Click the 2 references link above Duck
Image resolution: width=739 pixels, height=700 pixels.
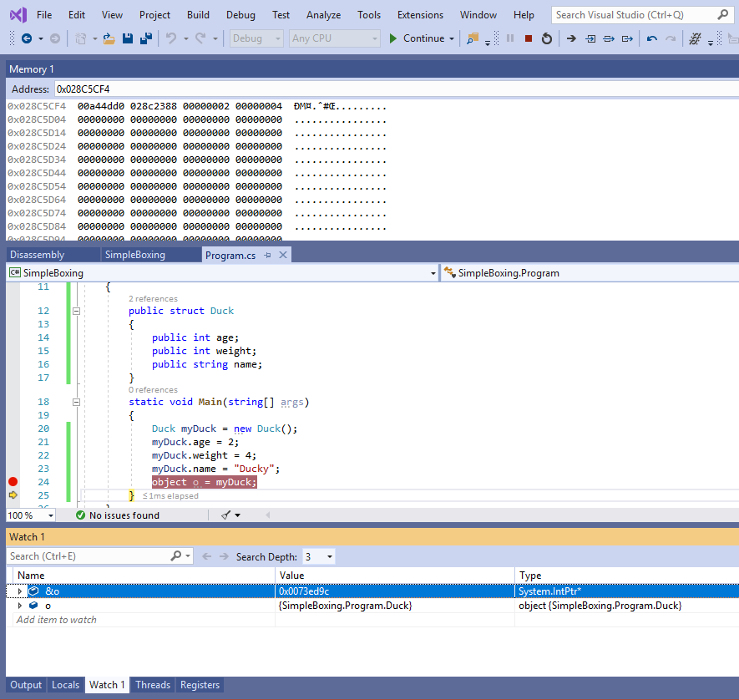point(153,298)
